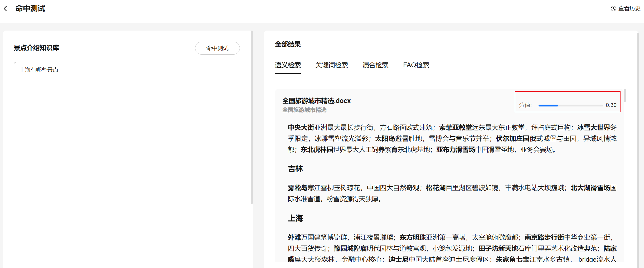This screenshot has height=268, width=644.
Task: Click the 全部结果 section heading
Action: pos(288,44)
